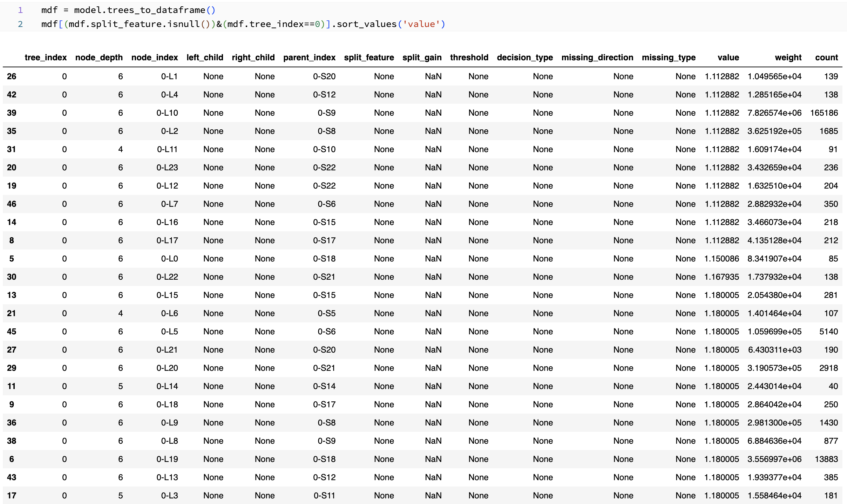Click the weight column header

788,57
